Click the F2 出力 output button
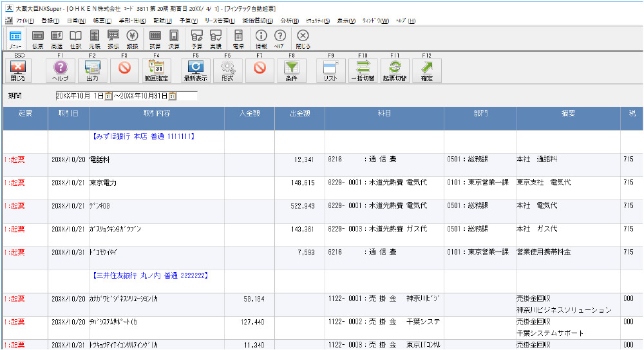Image resolution: width=644 pixels, height=350 pixels. pos(92,71)
